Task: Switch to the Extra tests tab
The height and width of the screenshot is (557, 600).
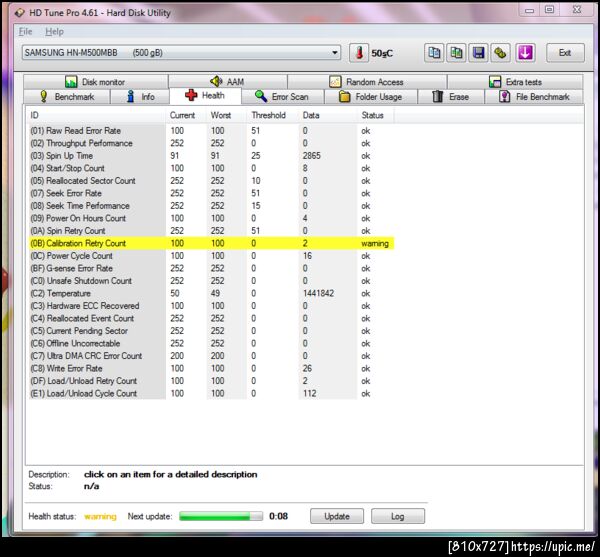Action: click(x=515, y=82)
